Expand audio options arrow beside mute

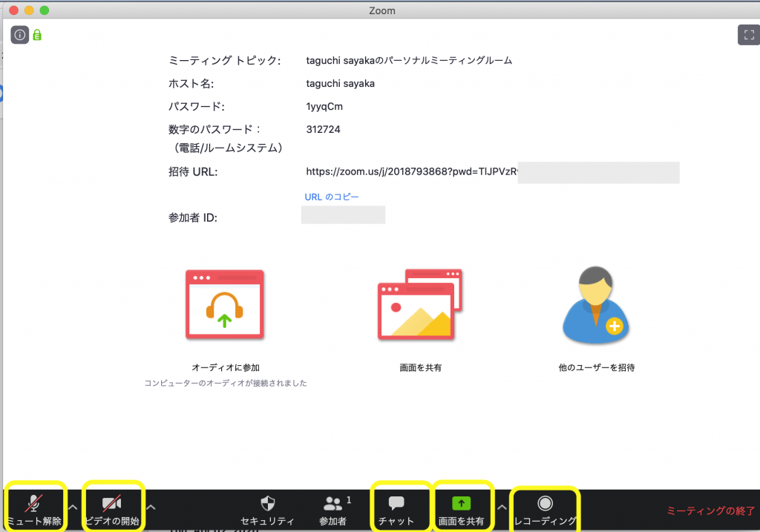[73, 508]
